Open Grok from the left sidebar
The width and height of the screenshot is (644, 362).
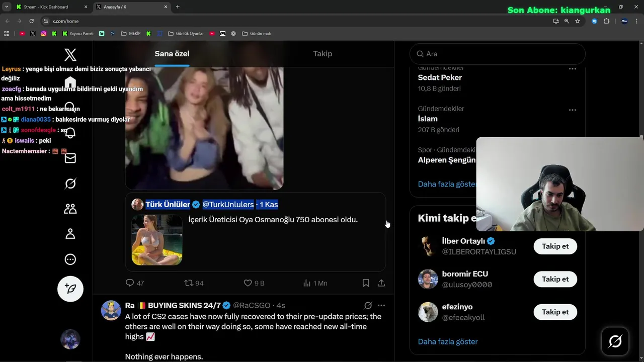coord(70,184)
